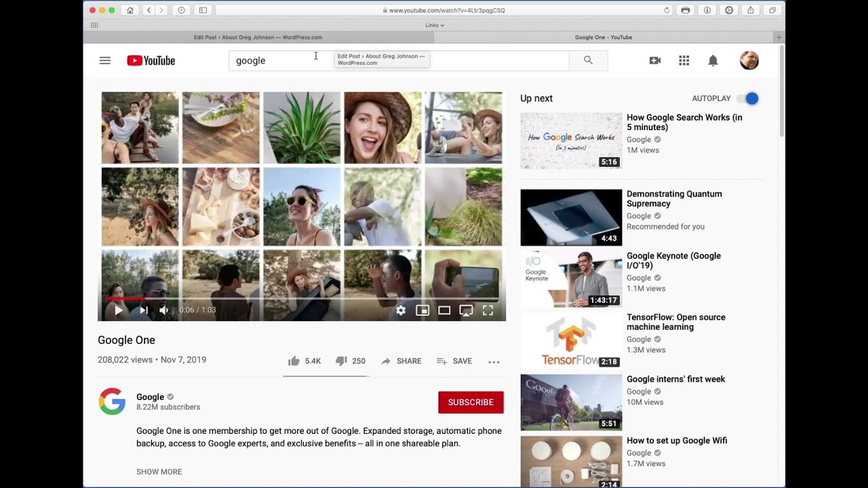Click the Up next heading

tap(536, 98)
